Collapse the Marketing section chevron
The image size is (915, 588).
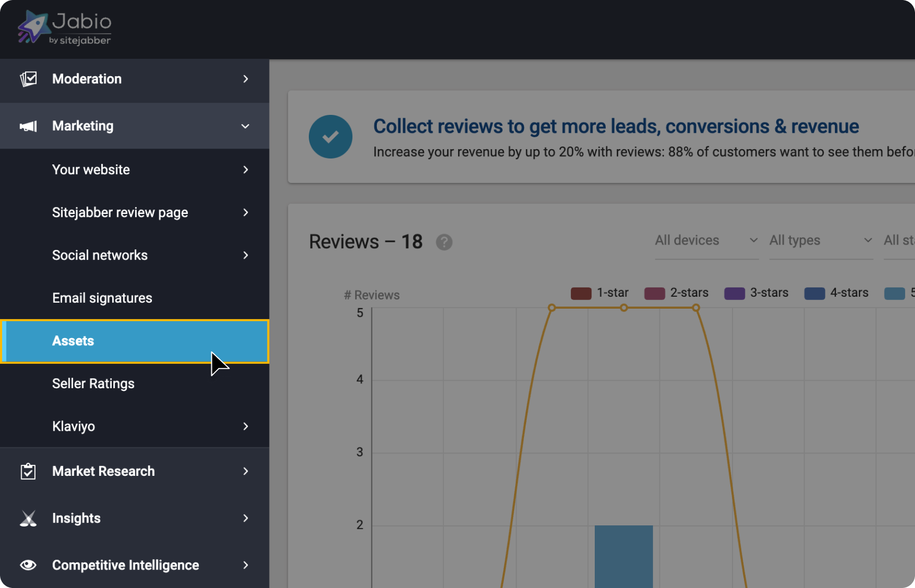pos(245,126)
